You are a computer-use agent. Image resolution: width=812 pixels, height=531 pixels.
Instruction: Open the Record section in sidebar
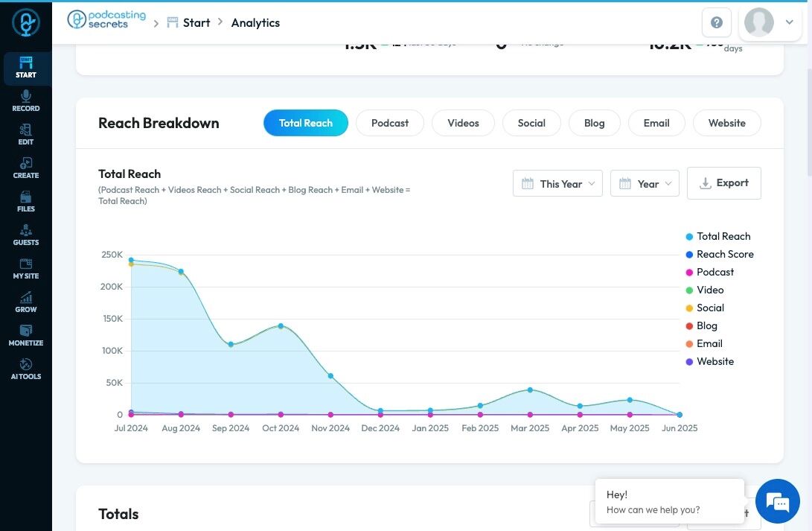point(26,101)
